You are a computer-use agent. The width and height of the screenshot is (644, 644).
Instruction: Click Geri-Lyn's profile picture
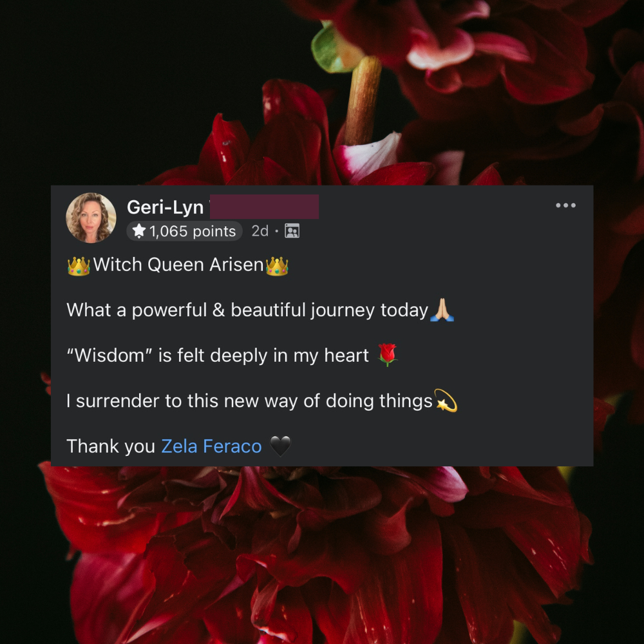(x=91, y=218)
